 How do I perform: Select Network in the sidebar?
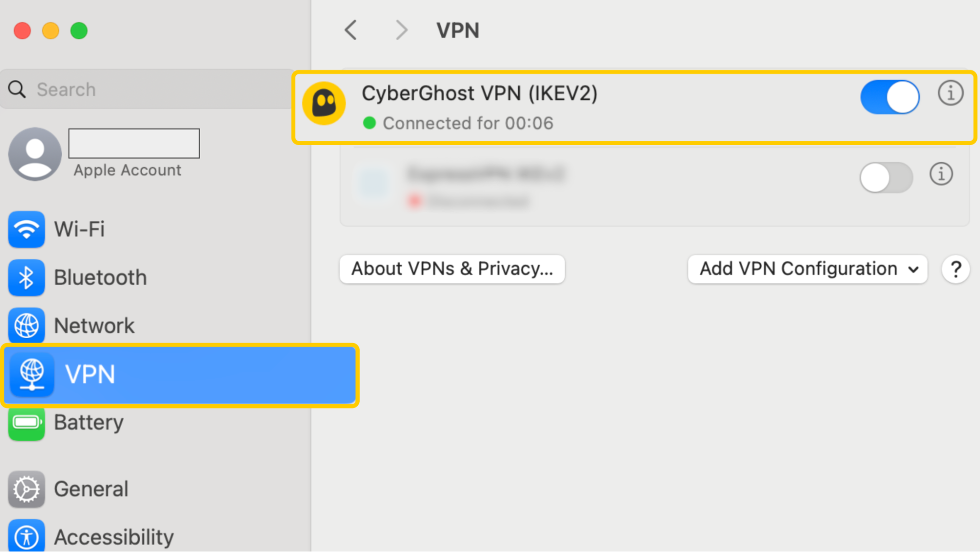(95, 325)
